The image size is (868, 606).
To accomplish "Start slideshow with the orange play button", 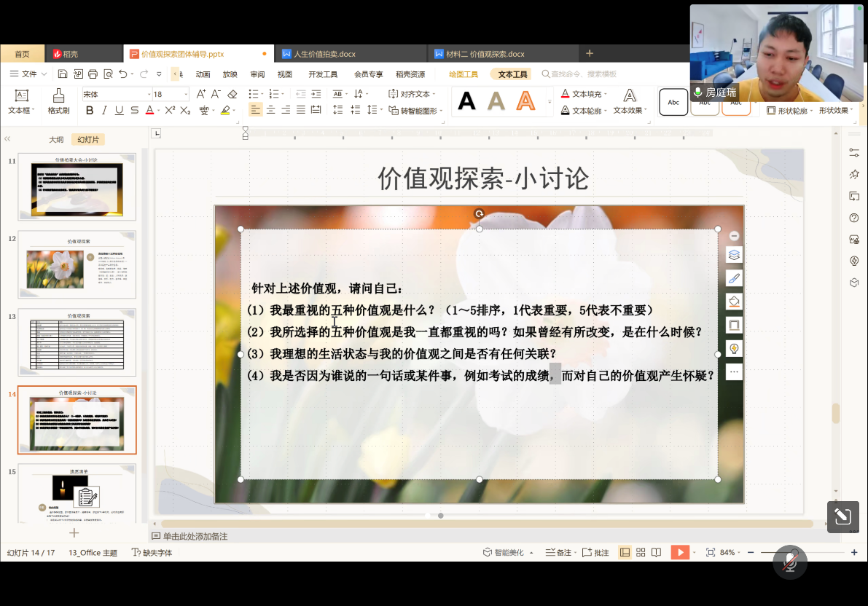I will click(x=679, y=552).
